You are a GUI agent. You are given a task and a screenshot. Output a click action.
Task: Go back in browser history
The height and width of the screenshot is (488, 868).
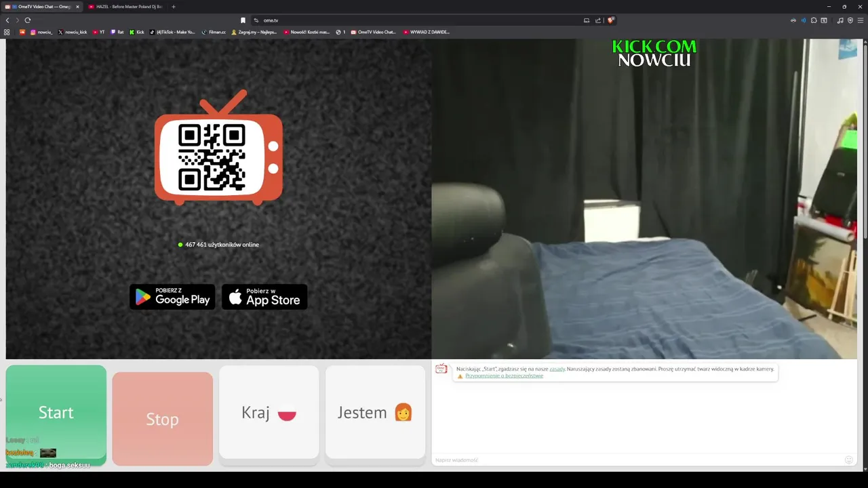click(x=7, y=20)
